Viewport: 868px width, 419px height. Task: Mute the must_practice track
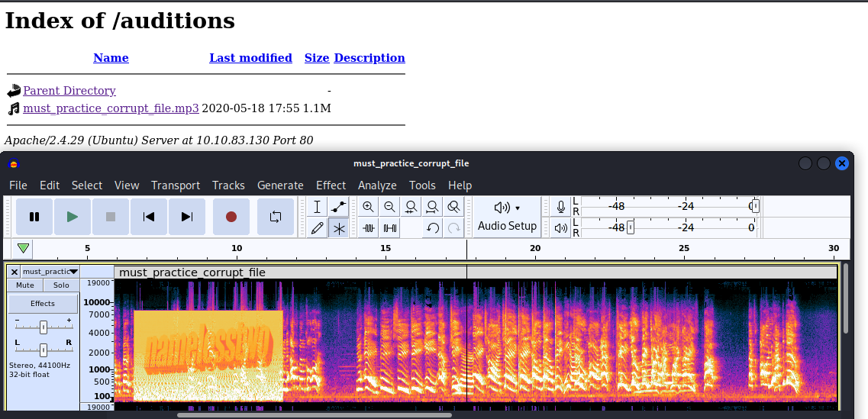[x=25, y=285]
